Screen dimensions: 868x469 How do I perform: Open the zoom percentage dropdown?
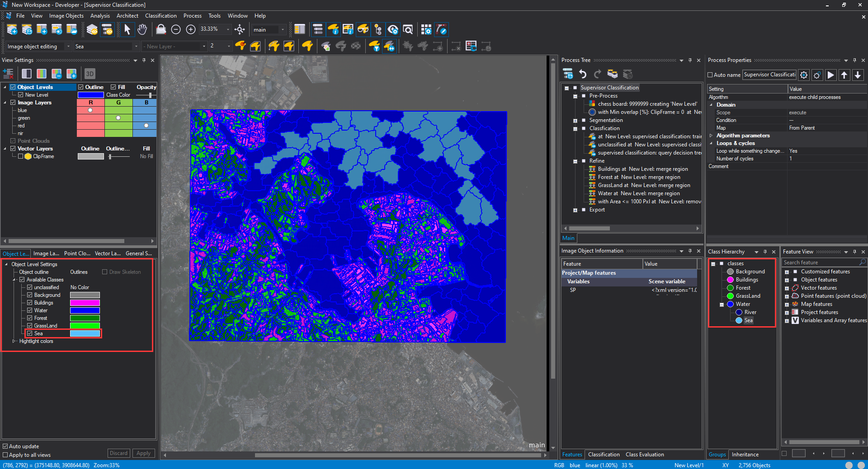pos(228,29)
